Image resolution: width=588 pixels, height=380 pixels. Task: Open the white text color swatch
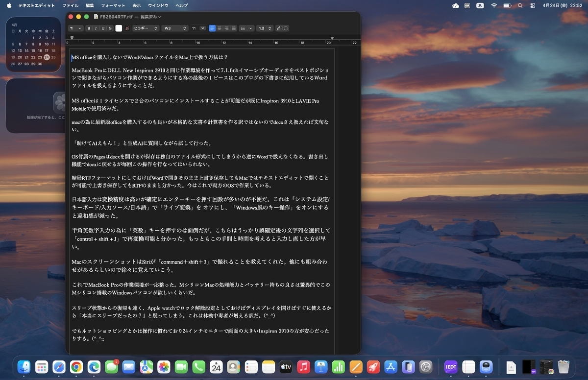tap(119, 28)
